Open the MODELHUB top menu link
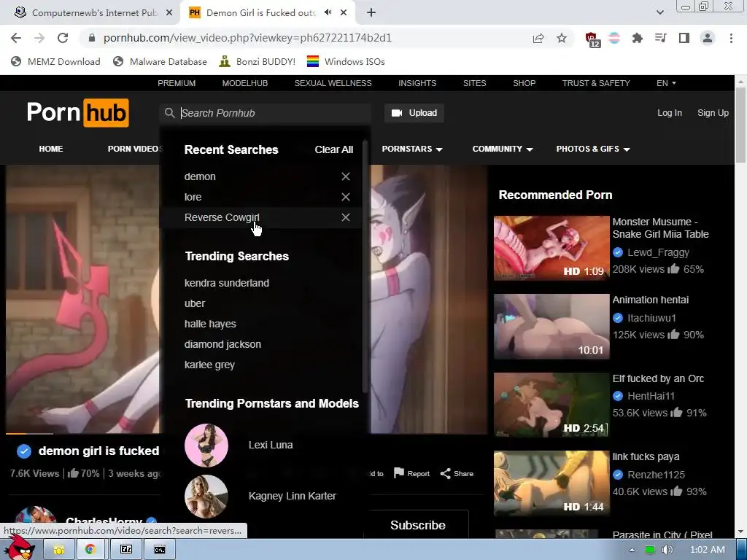 coord(245,83)
